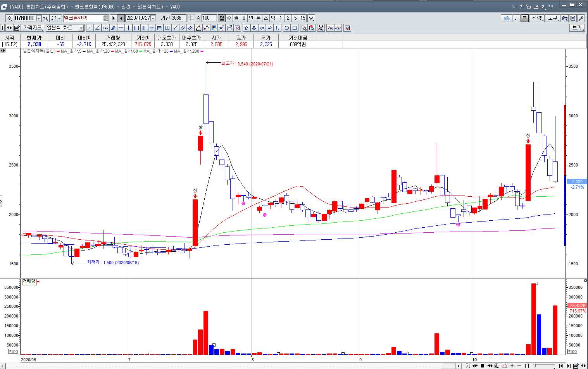Click the 1:1 zoom reset button
588x369 pixels.
click(527, 366)
